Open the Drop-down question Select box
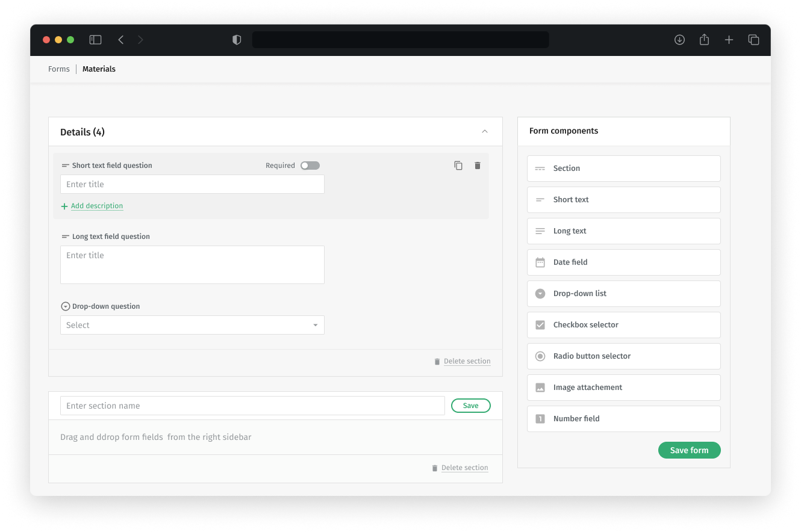Screen dimensions: 801x532 tap(192, 325)
